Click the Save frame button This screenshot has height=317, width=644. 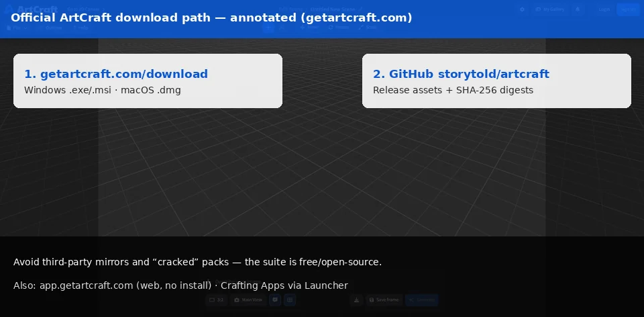(x=384, y=300)
